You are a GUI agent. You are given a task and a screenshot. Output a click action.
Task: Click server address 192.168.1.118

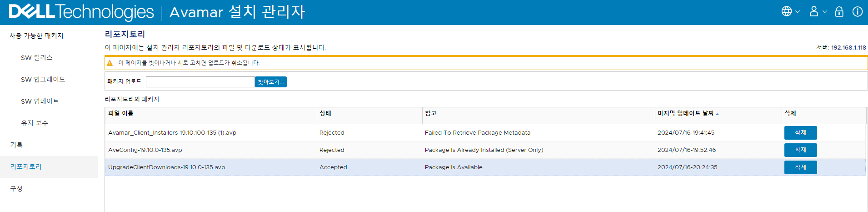click(x=848, y=47)
